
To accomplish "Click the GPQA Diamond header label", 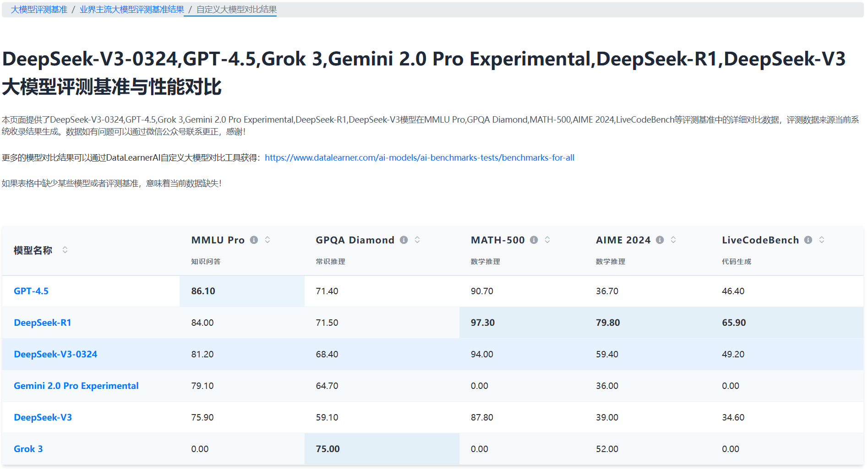I will pyautogui.click(x=355, y=240).
